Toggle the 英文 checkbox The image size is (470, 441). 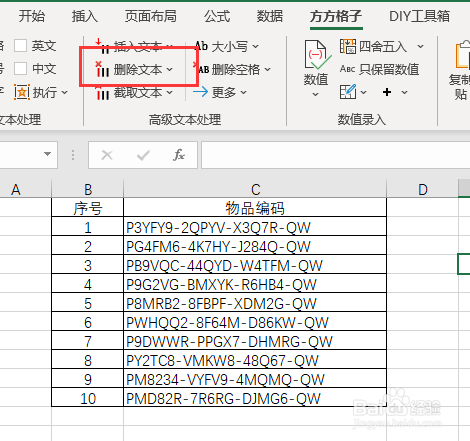(20, 46)
